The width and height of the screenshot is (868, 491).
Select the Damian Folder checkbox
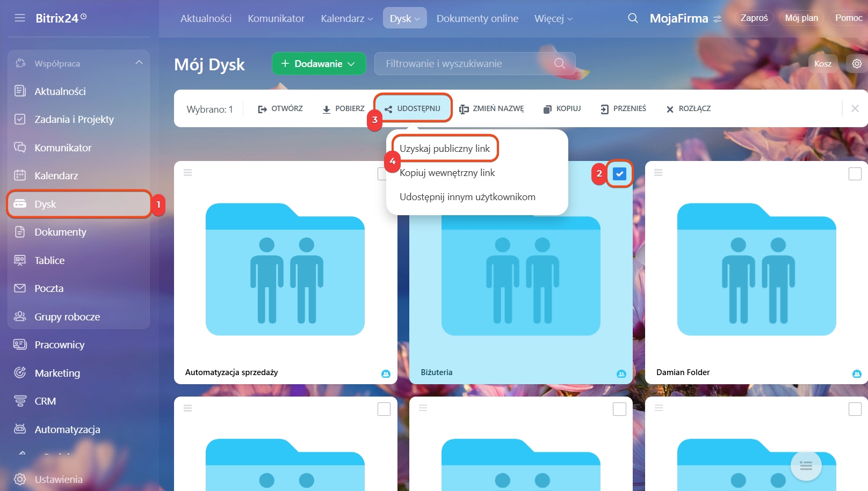[x=855, y=174]
